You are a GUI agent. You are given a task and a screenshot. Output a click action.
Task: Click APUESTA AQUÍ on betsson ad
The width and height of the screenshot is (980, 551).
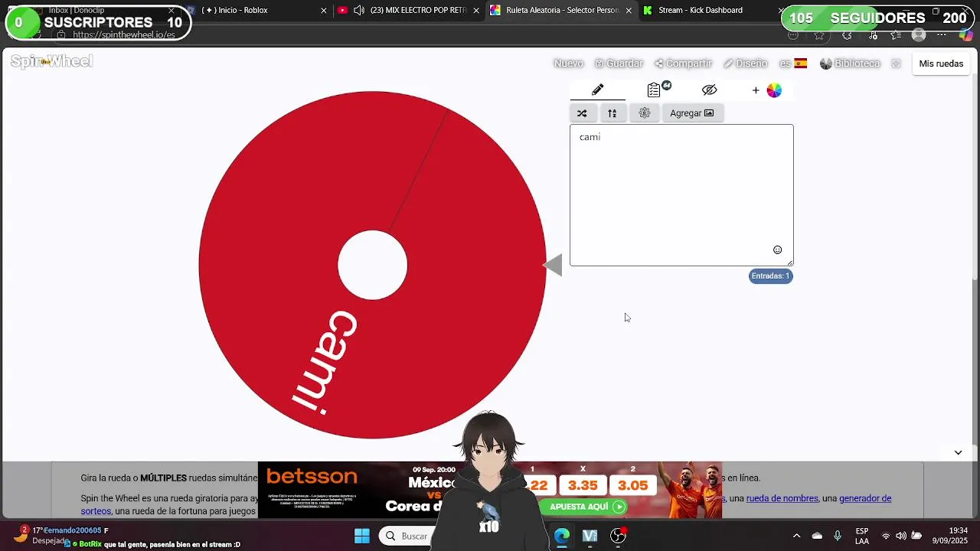point(583,507)
